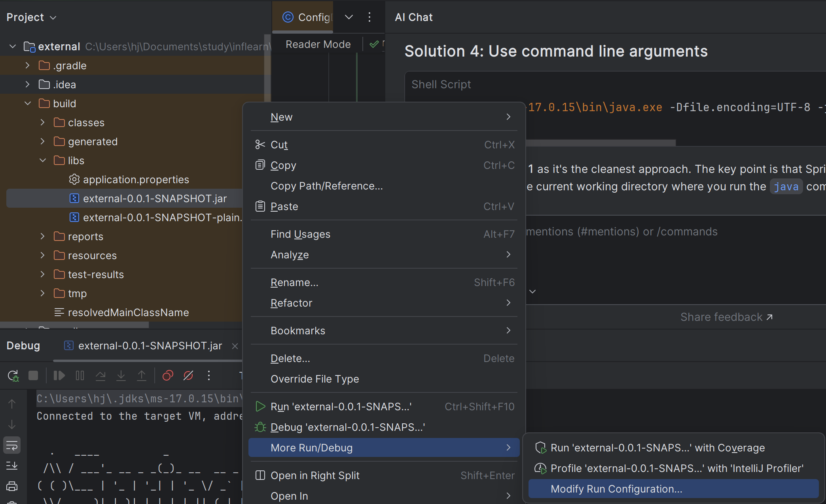
Task: Click the project tree horizontal scrollbar
Action: 74,325
